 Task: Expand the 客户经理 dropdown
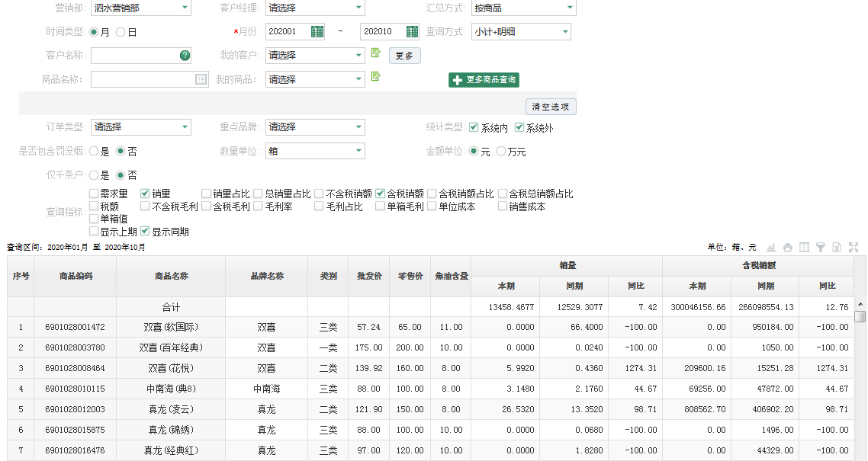click(315, 8)
